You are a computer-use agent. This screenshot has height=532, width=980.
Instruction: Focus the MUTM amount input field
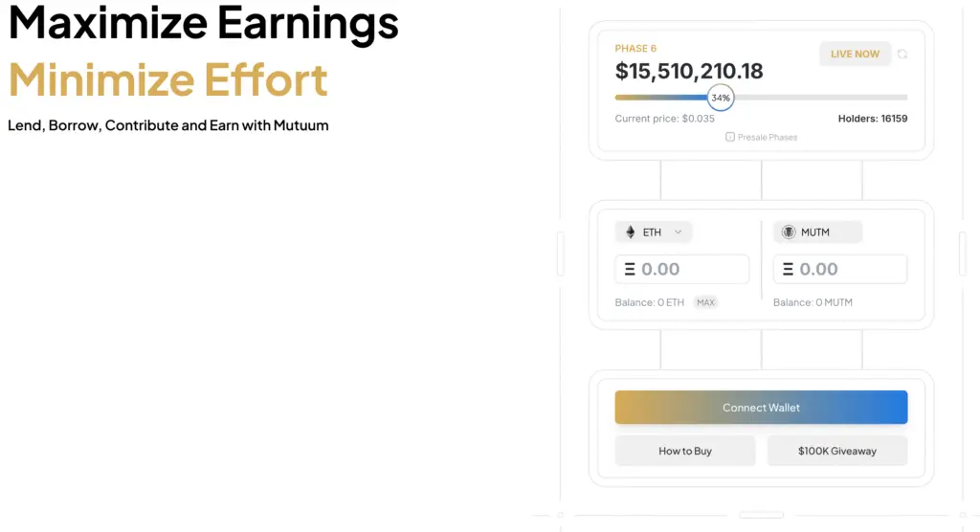pos(840,269)
